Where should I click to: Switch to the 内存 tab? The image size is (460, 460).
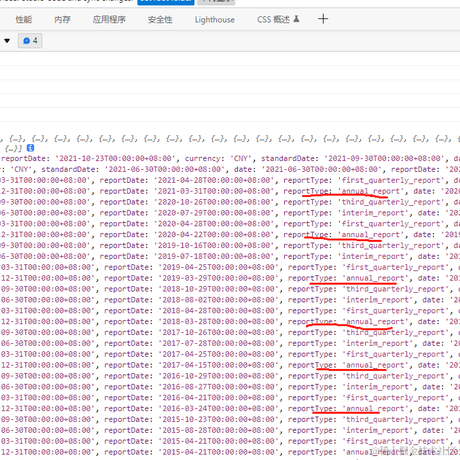point(62,20)
